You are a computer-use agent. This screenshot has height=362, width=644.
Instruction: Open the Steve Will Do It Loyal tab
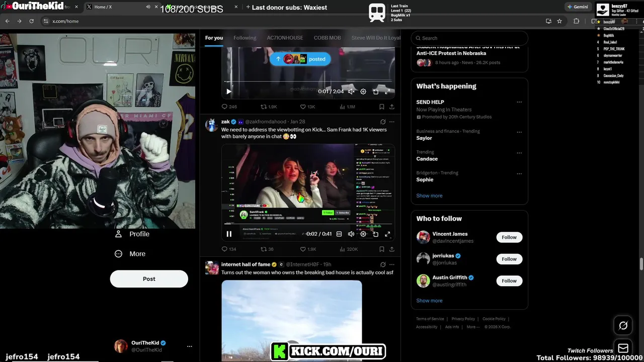coord(376,38)
